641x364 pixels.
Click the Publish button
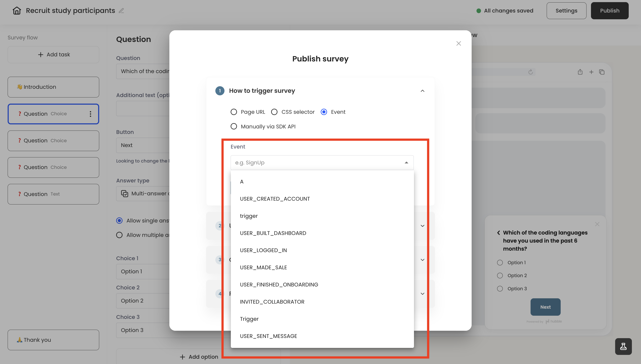[610, 11]
